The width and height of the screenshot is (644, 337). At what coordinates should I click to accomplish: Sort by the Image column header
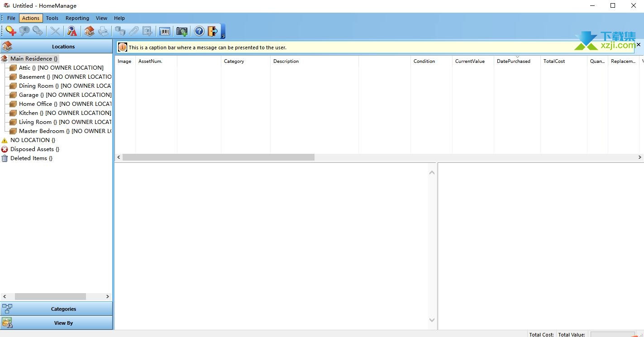click(125, 61)
